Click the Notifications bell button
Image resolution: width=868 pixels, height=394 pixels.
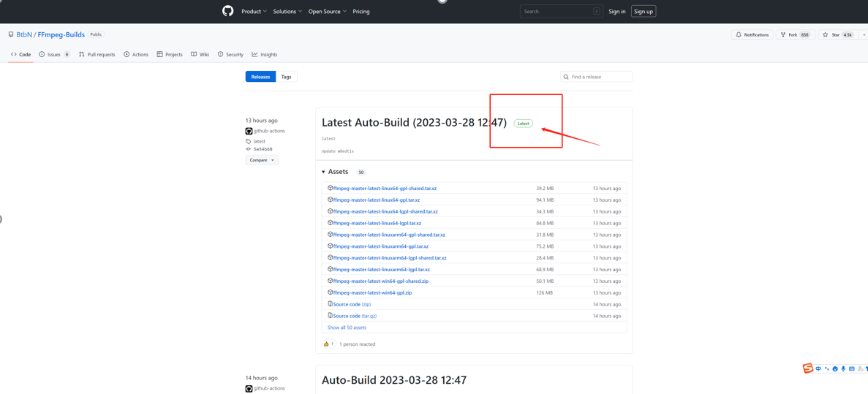pos(752,35)
